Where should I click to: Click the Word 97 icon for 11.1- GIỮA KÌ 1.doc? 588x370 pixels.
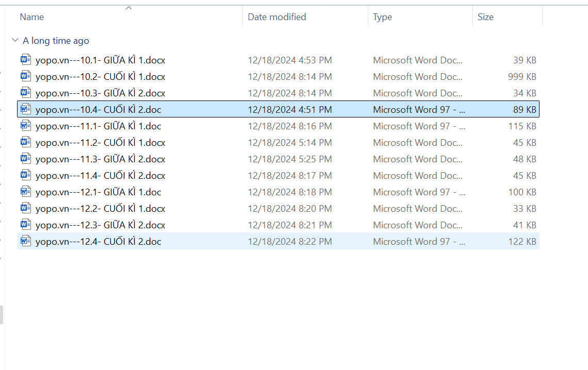click(x=26, y=126)
